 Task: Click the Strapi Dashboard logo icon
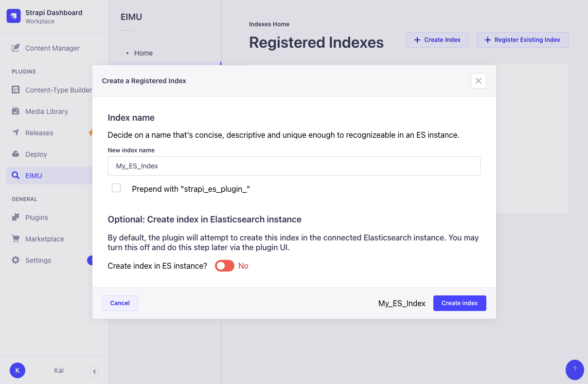point(14,16)
